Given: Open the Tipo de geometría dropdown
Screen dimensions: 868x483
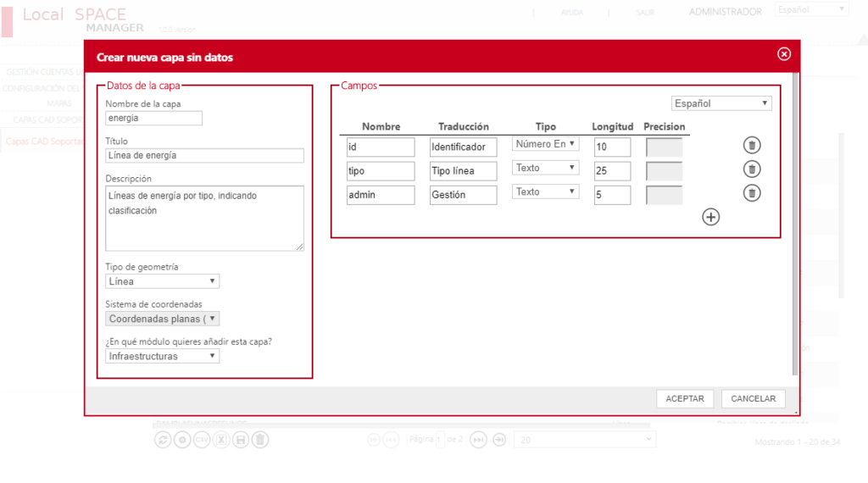Looking at the screenshot, I should (163, 281).
